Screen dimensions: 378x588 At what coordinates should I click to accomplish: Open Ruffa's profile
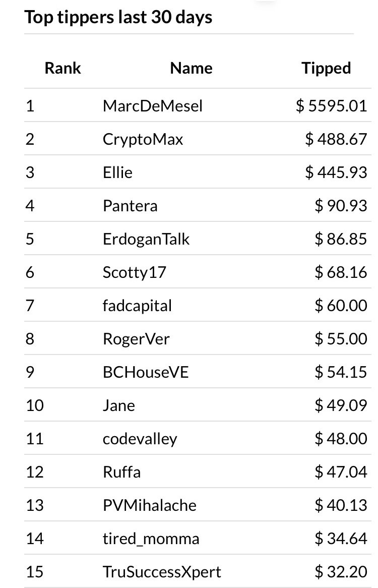122,472
